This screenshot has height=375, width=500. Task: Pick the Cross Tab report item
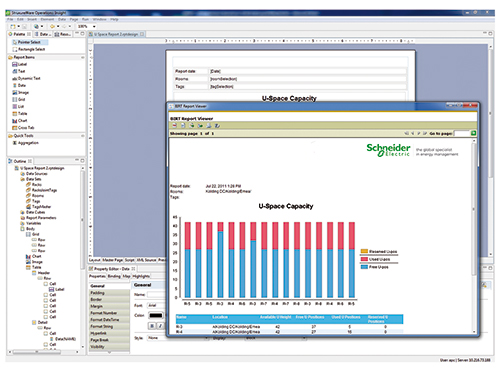click(23, 128)
